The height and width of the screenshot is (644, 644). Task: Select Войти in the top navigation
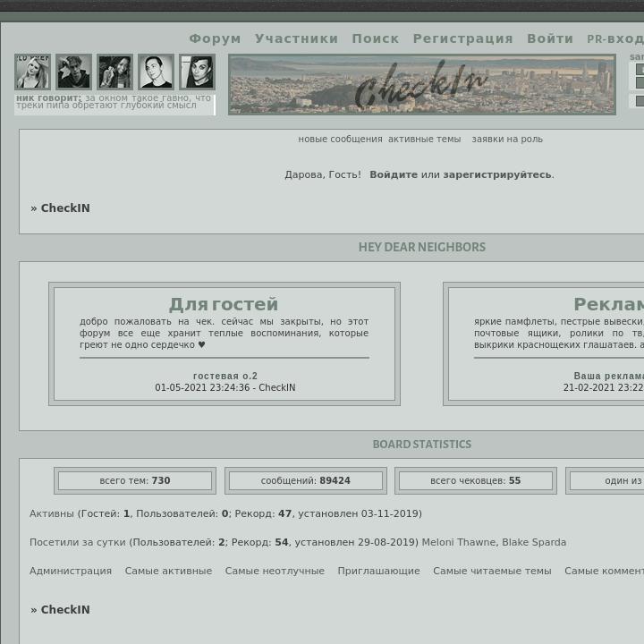click(549, 38)
